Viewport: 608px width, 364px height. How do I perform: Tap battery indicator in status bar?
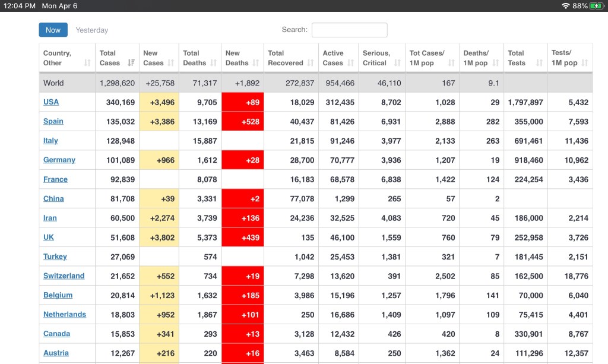tap(596, 6)
